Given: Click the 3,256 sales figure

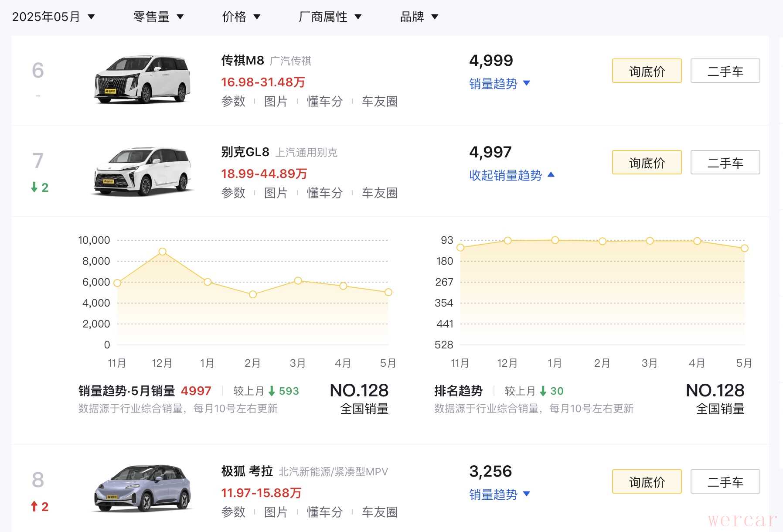Looking at the screenshot, I should (x=490, y=471).
